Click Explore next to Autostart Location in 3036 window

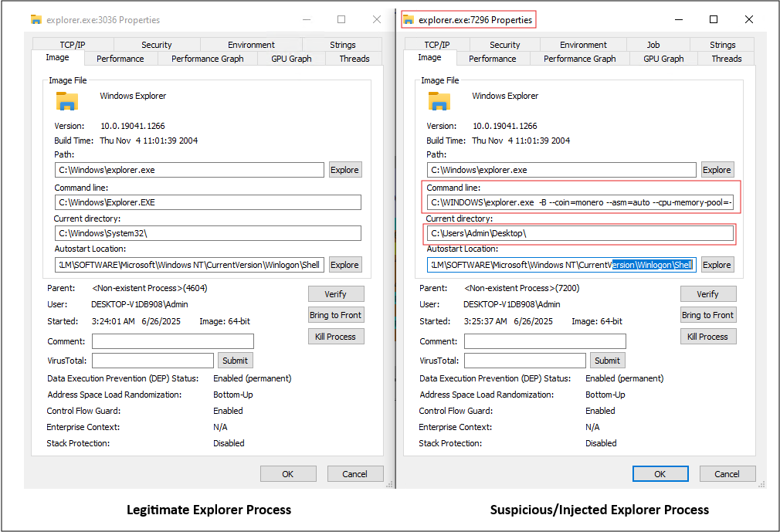(344, 265)
